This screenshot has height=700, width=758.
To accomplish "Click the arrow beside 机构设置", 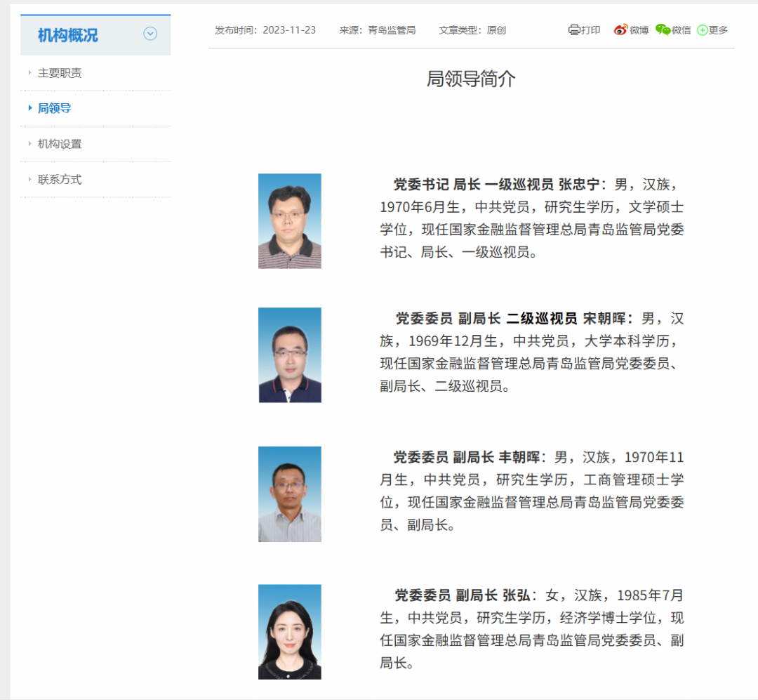I will tap(29, 143).
